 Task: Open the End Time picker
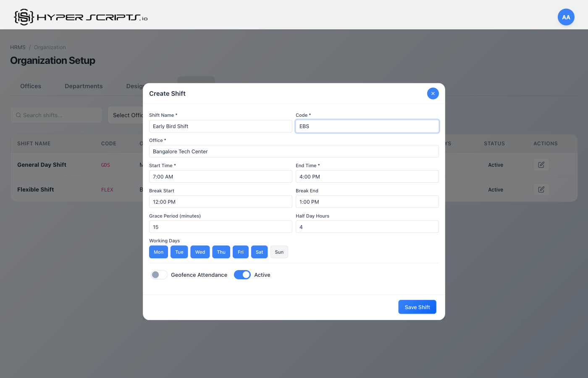pyautogui.click(x=367, y=177)
